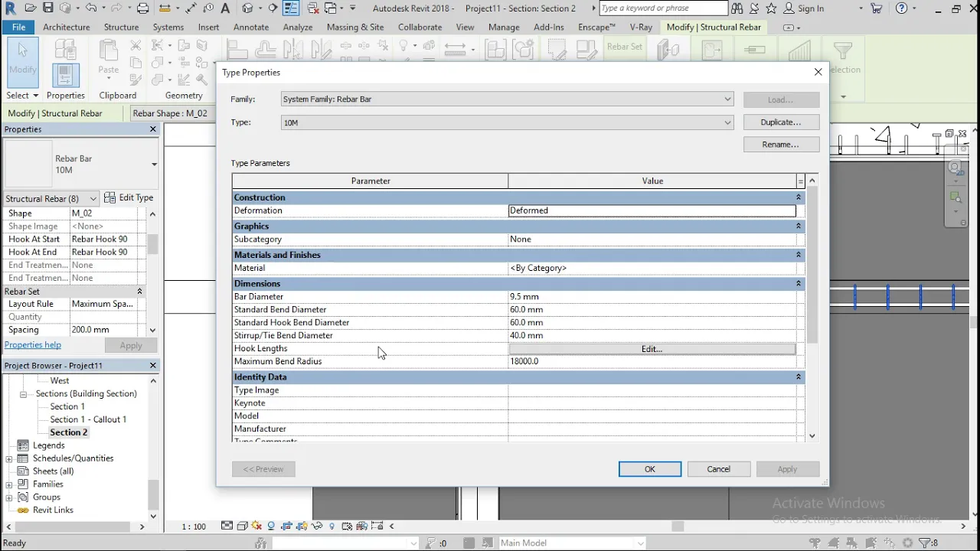Click the 1 : 100 view scale
The image size is (980, 551).
coord(194,527)
